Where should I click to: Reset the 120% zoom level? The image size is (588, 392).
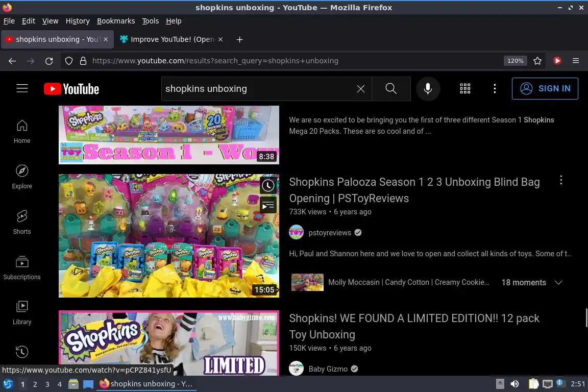[515, 61]
